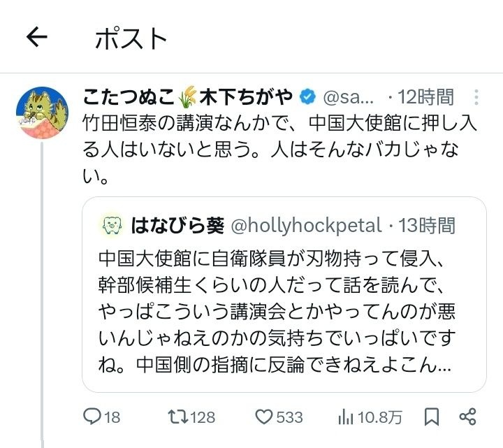Click the blue verified badge
503x448 pixels.
(307, 96)
